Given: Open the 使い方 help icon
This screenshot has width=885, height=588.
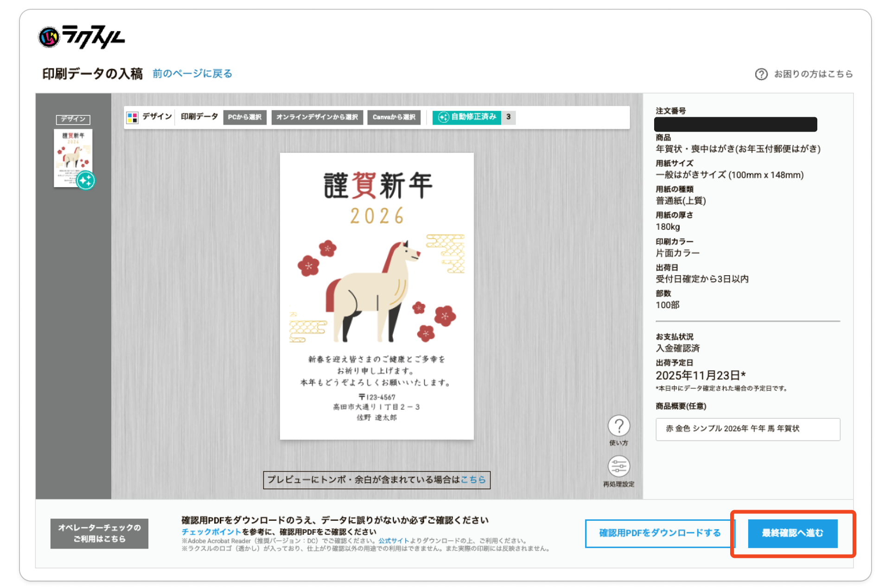Looking at the screenshot, I should coord(618,426).
